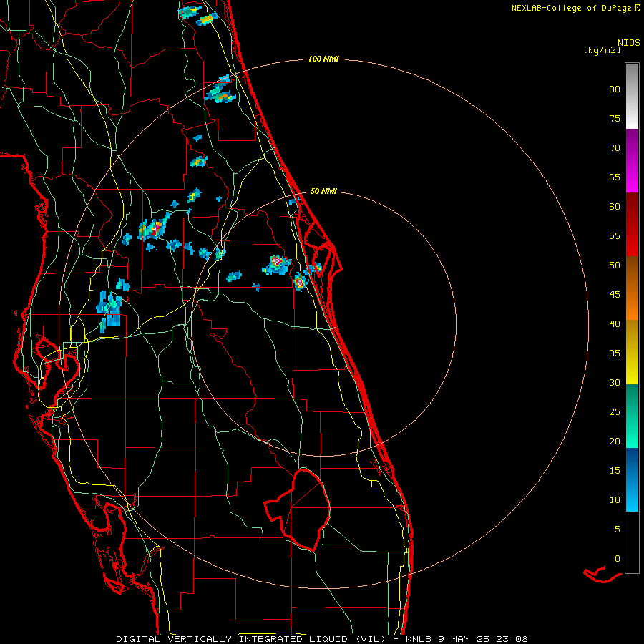Screen dimensions: 644x644
Task: Click the 45 value on the color scale
Action: pyautogui.click(x=615, y=295)
